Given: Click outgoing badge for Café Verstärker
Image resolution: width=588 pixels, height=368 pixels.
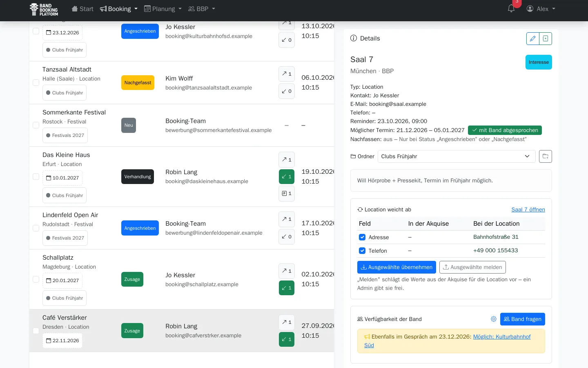Looking at the screenshot, I should pyautogui.click(x=287, y=322).
